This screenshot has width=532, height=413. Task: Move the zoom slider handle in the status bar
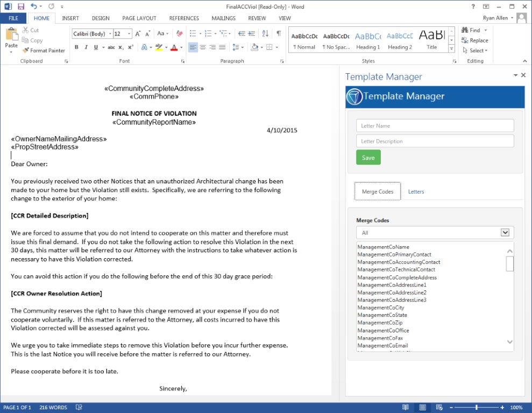[477, 407]
